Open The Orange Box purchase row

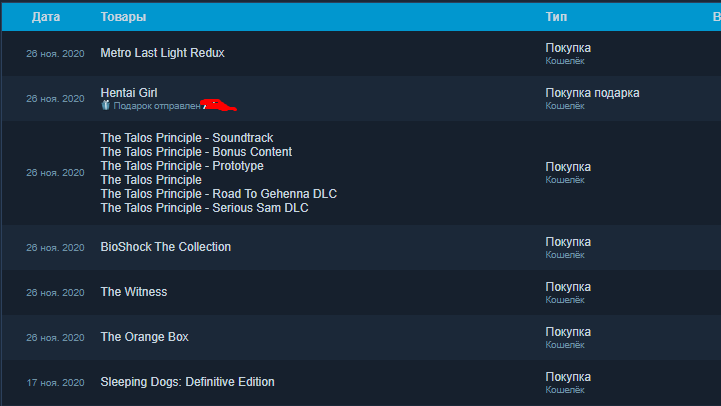click(144, 337)
